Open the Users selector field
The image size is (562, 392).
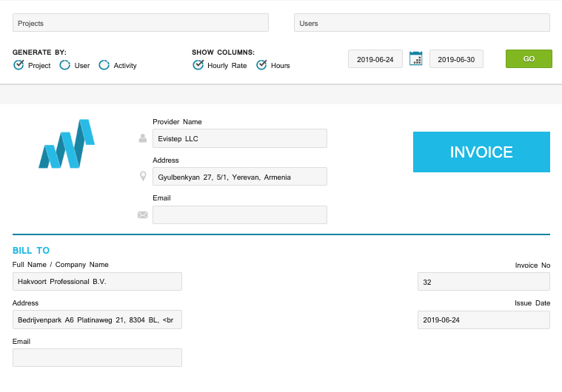click(422, 23)
